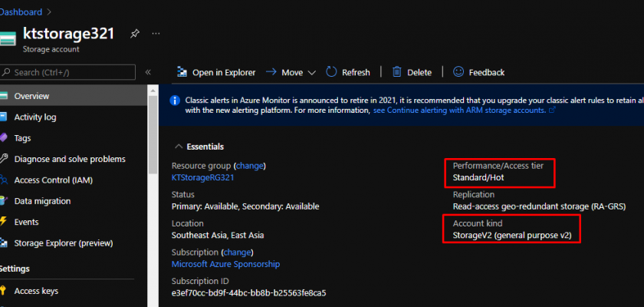Open Continue alerting with ARM storage accounts link
This screenshot has height=307, width=644.
(x=459, y=111)
